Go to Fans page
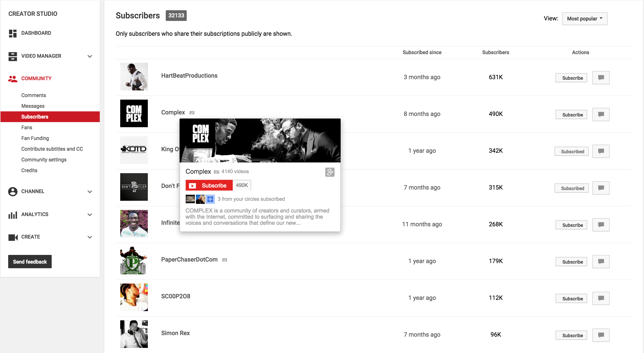 (27, 127)
